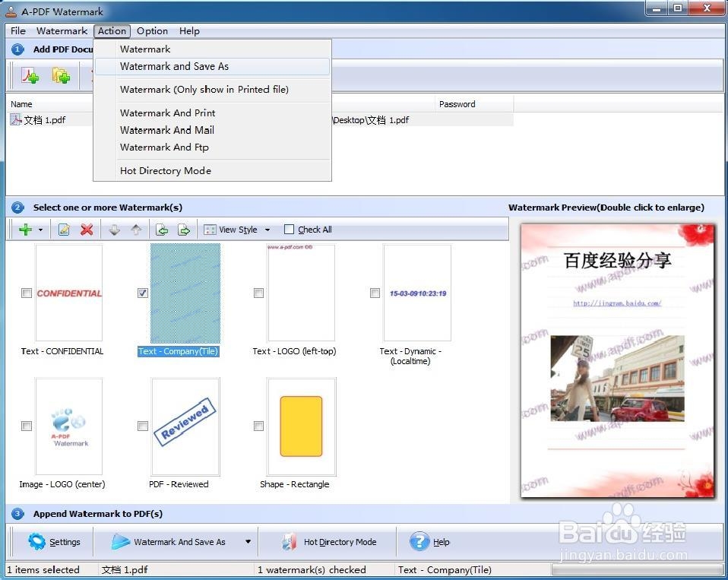
Task: Expand the Watermark And Save As dropdown arrow
Action: click(x=248, y=541)
